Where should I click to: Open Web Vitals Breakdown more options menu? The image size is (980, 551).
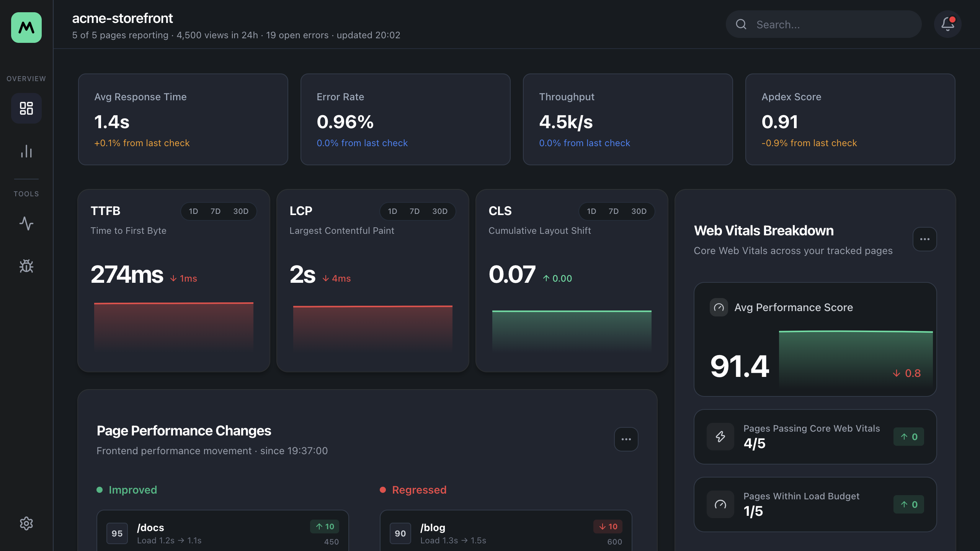(925, 239)
